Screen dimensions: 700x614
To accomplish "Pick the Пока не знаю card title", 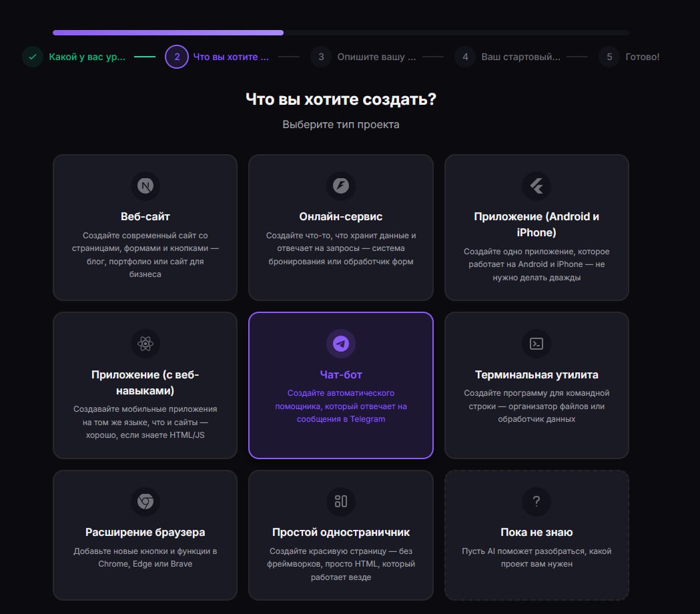I will 537,533.
